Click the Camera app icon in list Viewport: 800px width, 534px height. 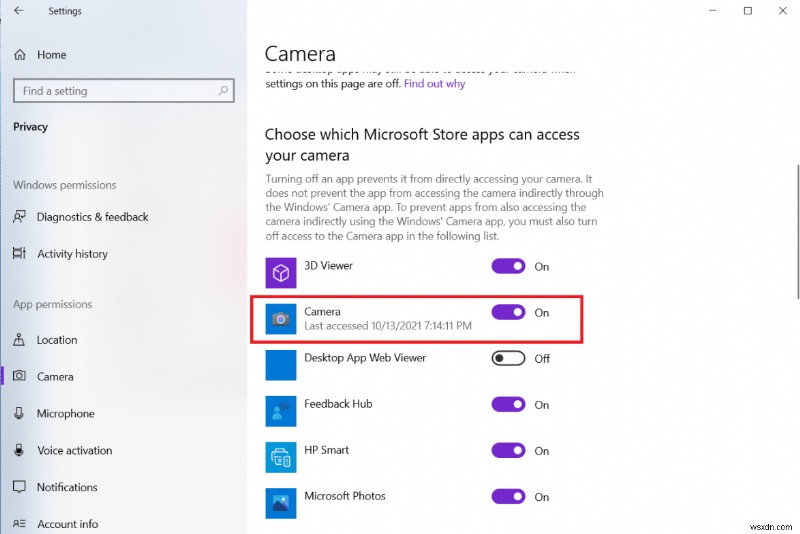tap(281, 319)
